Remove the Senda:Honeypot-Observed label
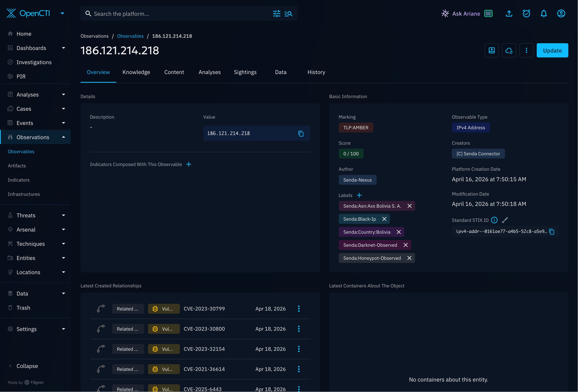This screenshot has height=392, width=578. pyautogui.click(x=409, y=258)
